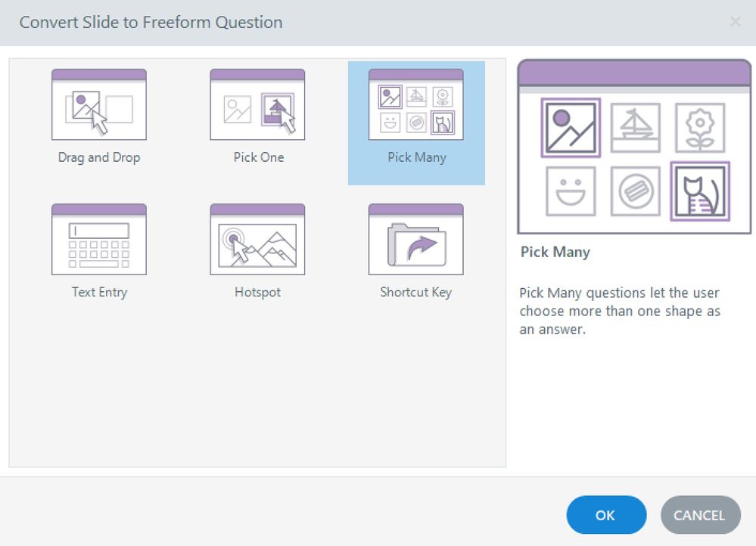Click the cat picture in the large preview
Screen dimensions: 756x546
pos(700,191)
